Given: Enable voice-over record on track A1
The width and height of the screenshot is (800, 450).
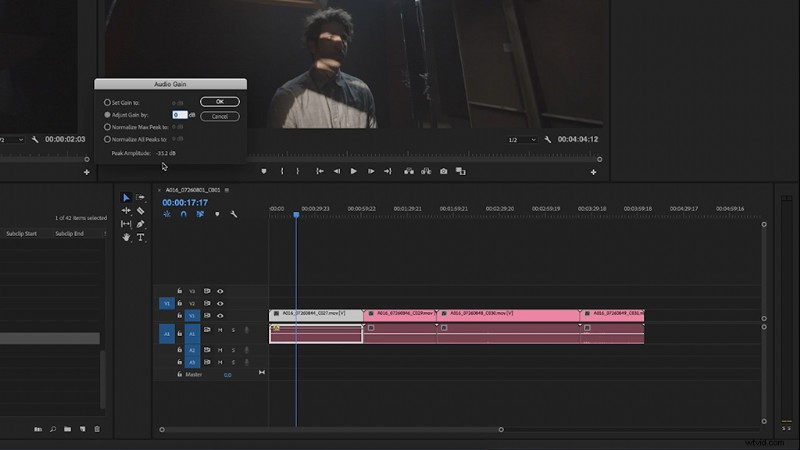Looking at the screenshot, I should coord(247,330).
